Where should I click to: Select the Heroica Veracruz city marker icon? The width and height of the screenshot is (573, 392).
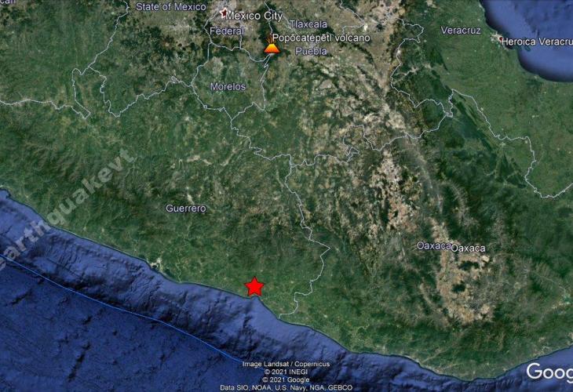pos(502,38)
